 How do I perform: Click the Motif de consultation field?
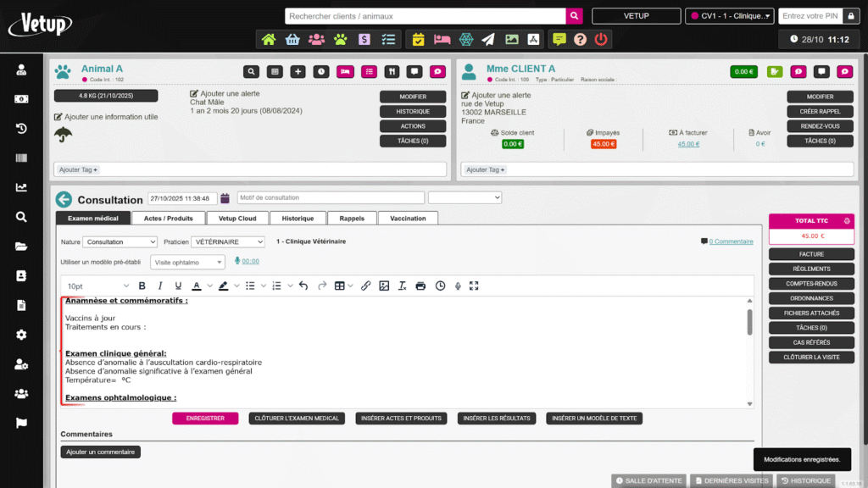pos(329,197)
